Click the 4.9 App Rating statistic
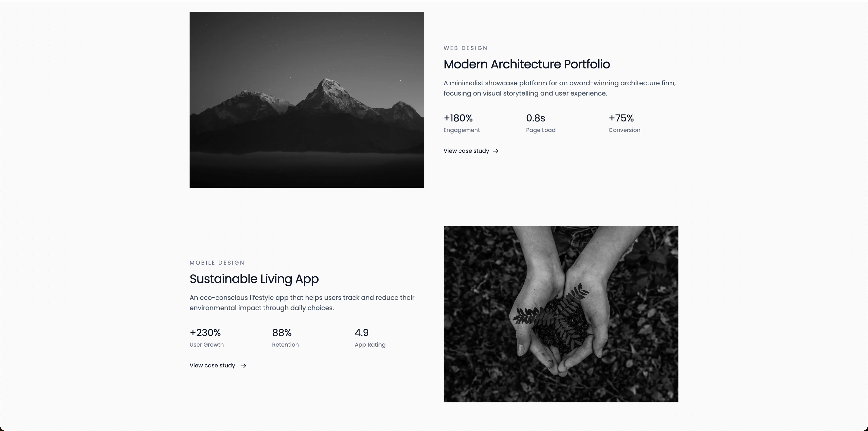This screenshot has height=431, width=868. click(x=370, y=338)
